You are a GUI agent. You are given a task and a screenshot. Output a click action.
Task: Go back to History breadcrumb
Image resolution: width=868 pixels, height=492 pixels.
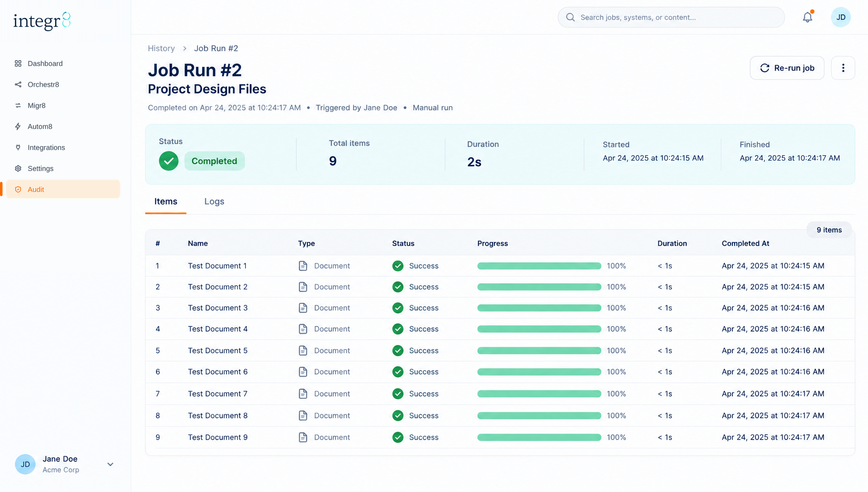tap(161, 48)
